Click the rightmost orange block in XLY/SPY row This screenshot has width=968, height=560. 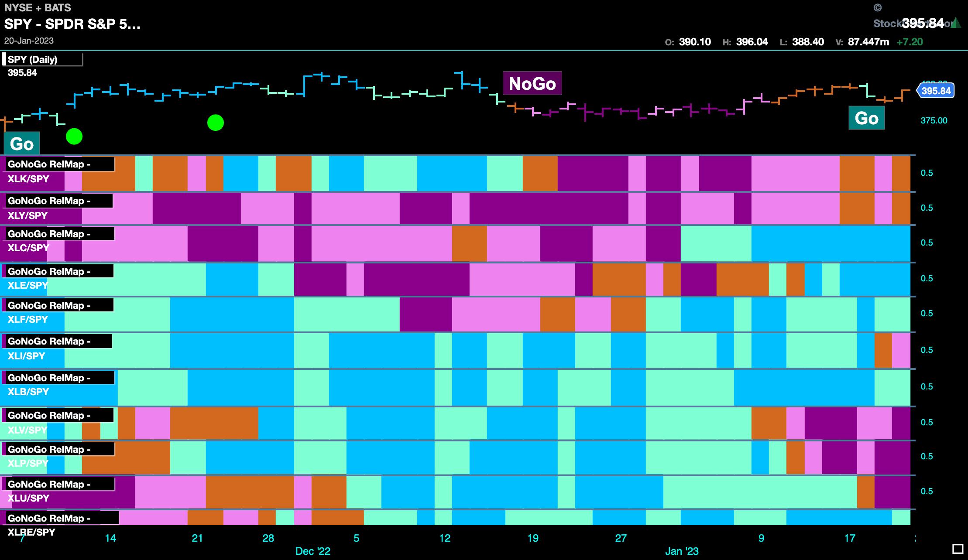pos(901,208)
